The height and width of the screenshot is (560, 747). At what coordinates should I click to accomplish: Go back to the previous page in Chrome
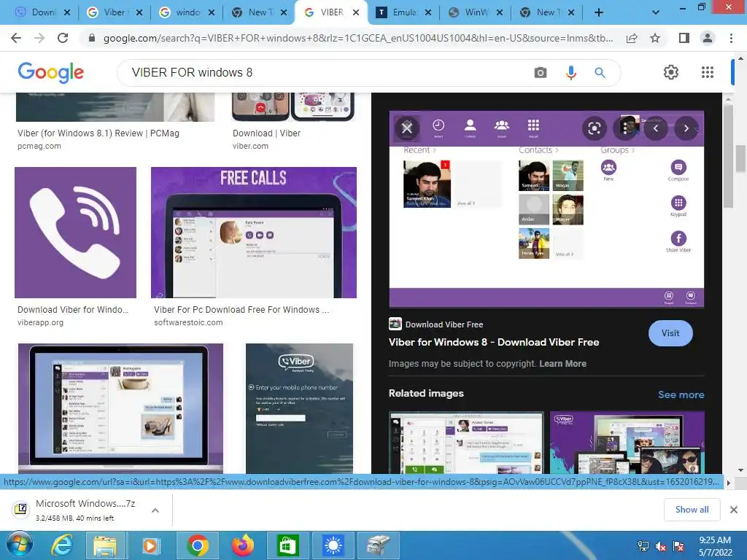pos(16,38)
